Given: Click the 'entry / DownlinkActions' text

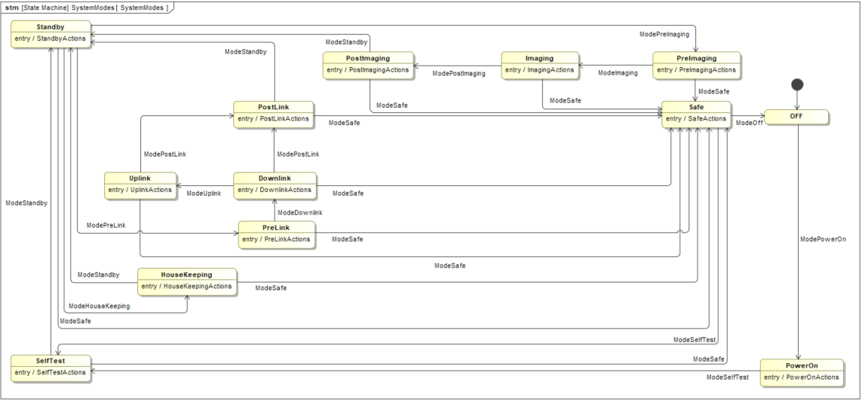Looking at the screenshot, I should pos(275,190).
